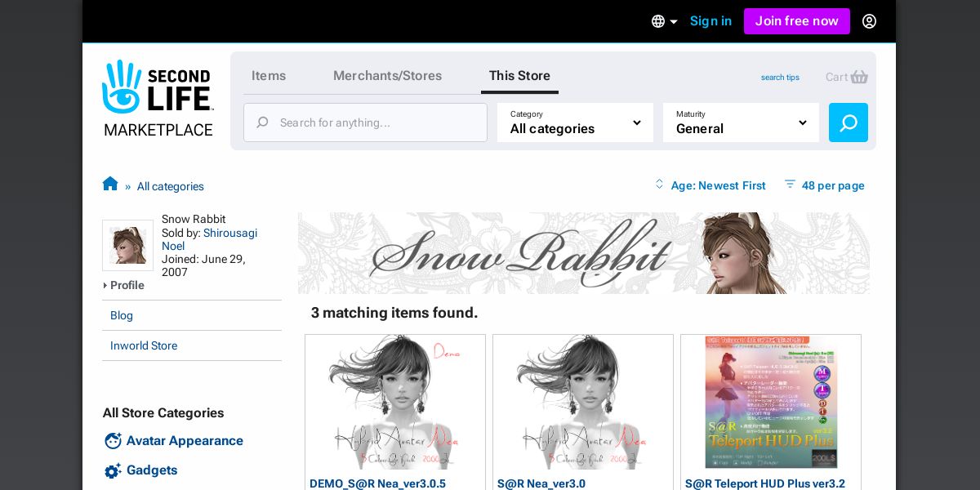Open the store Blog link
The image size is (980, 490).
pos(122,315)
